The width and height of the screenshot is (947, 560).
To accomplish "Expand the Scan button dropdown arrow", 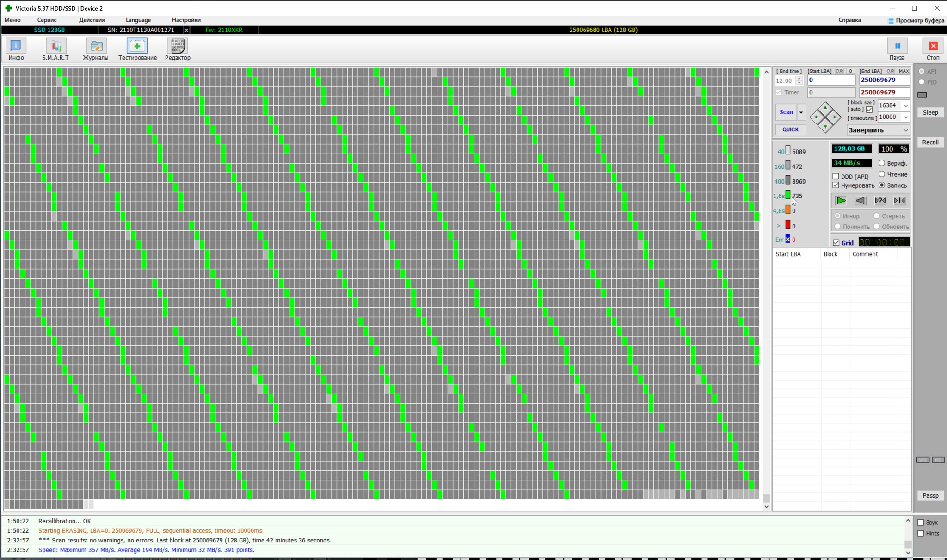I will [801, 112].
